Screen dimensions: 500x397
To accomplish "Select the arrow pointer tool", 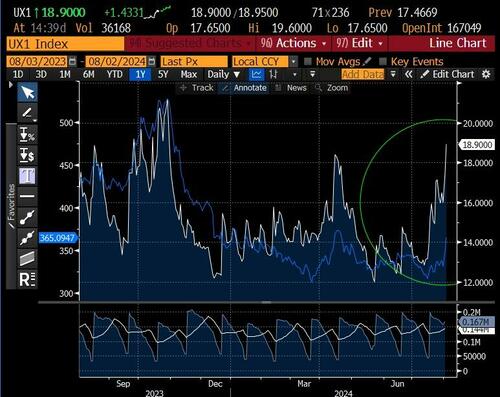I will [x=27, y=92].
